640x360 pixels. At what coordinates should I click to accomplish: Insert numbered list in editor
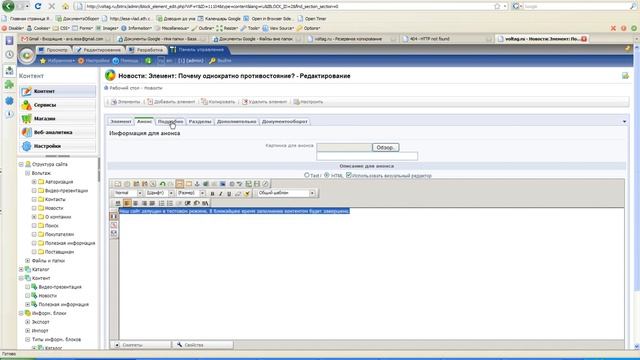tap(162, 203)
